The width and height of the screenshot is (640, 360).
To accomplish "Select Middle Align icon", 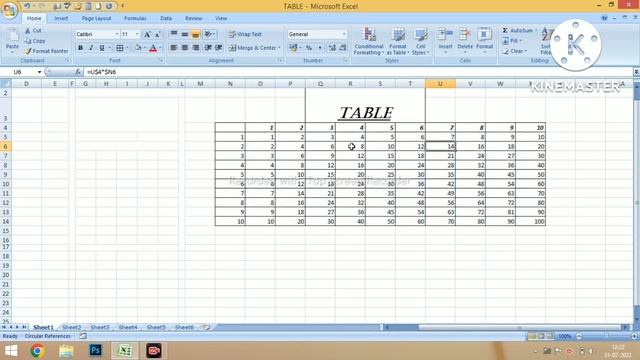I will coord(185,34).
